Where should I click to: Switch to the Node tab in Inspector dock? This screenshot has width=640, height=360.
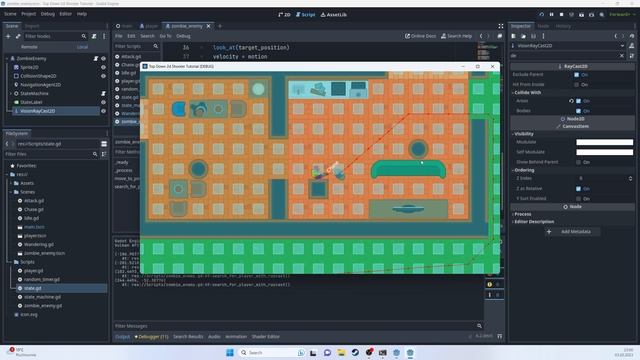(543, 26)
